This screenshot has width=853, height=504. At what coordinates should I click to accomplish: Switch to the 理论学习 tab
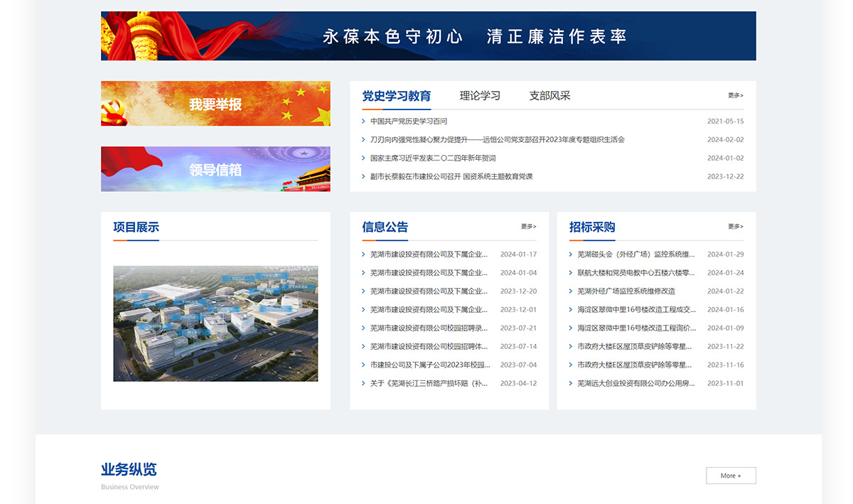click(480, 95)
